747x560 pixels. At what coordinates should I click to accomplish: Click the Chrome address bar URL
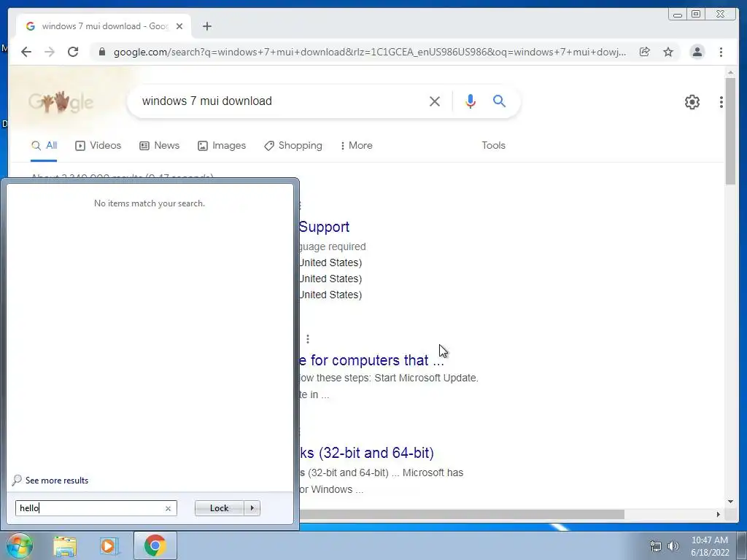click(x=369, y=52)
